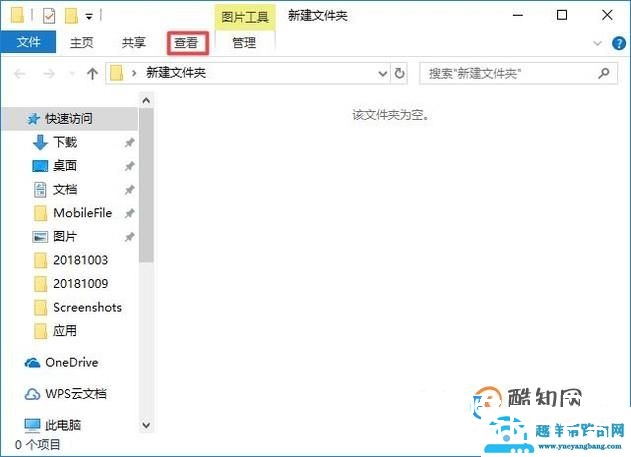
Task: Open the 管理 tab under 图片工具
Action: pos(244,42)
